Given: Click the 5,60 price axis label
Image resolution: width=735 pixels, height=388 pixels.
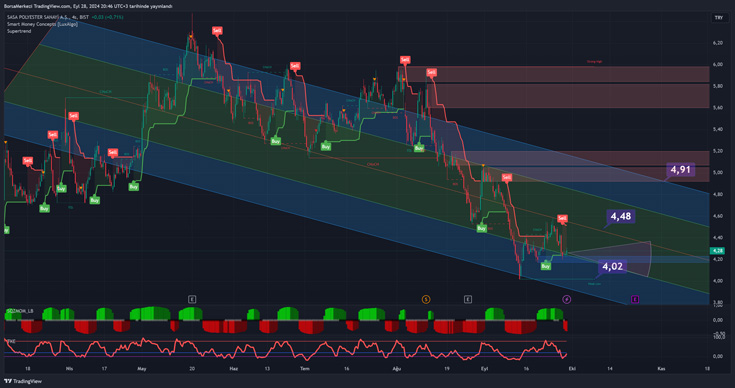Looking at the screenshot, I should click(717, 107).
